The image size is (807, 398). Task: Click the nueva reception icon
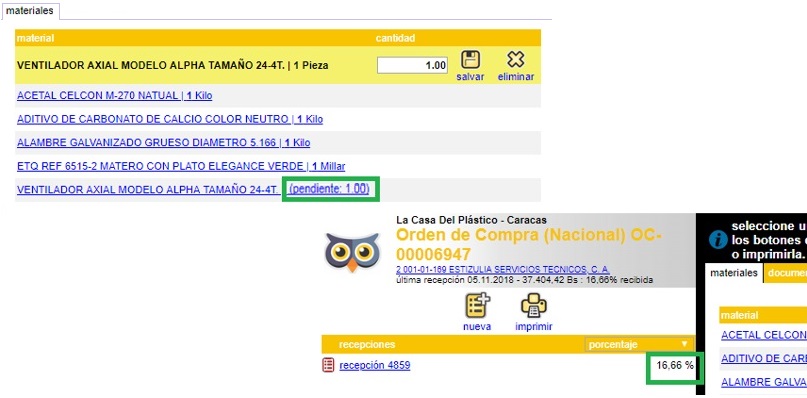477,305
